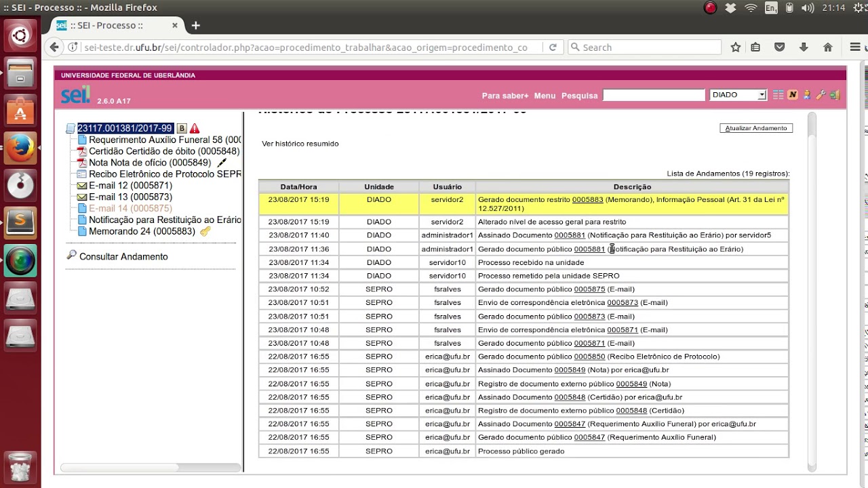Click the PDF icon of Certidão de óbito
868x488 pixels.
point(82,151)
